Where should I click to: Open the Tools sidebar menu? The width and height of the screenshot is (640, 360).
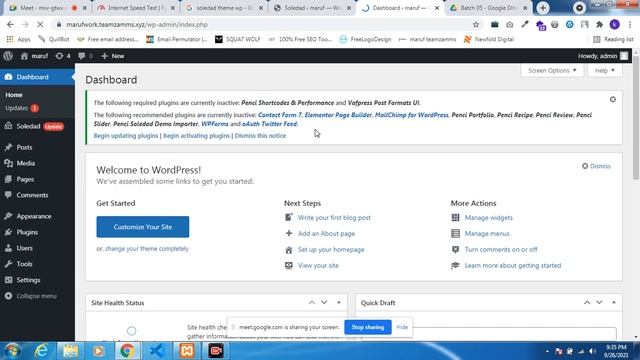[x=24, y=264]
